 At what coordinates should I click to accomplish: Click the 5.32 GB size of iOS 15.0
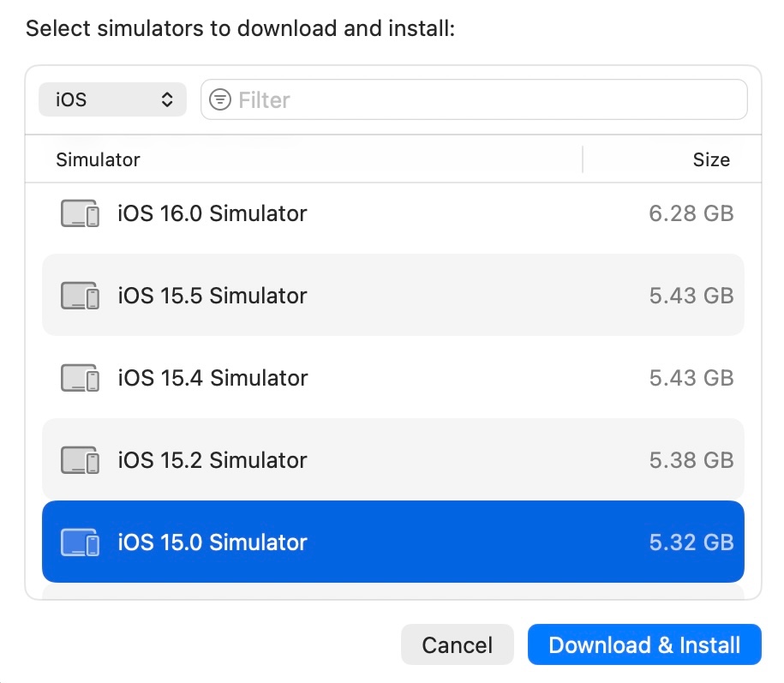[x=691, y=542]
